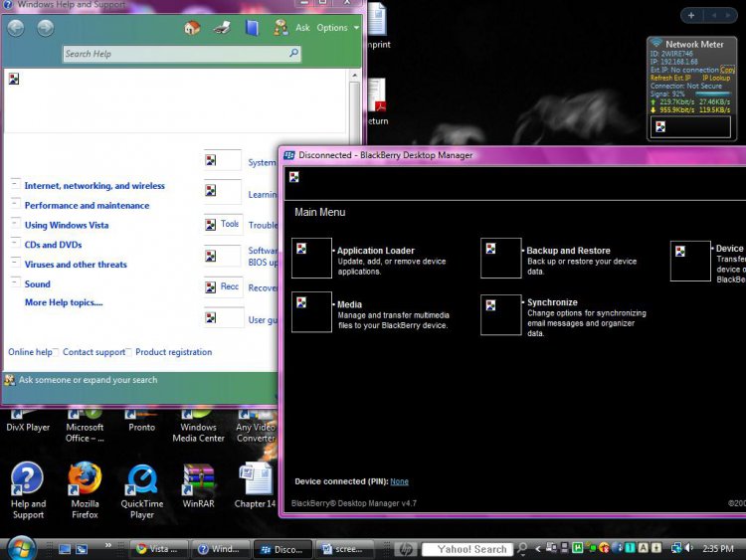
Task: Click IP Lookup in Network Meter
Action: tap(716, 78)
